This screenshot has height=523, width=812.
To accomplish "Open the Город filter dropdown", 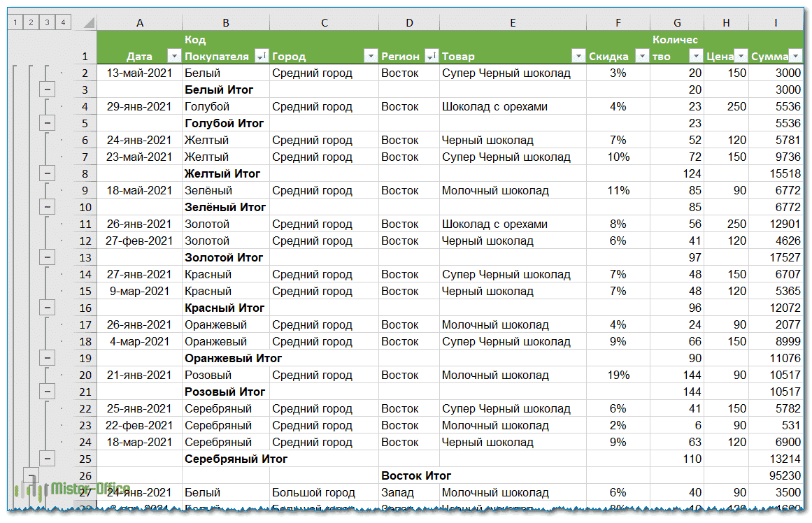I will (x=370, y=57).
